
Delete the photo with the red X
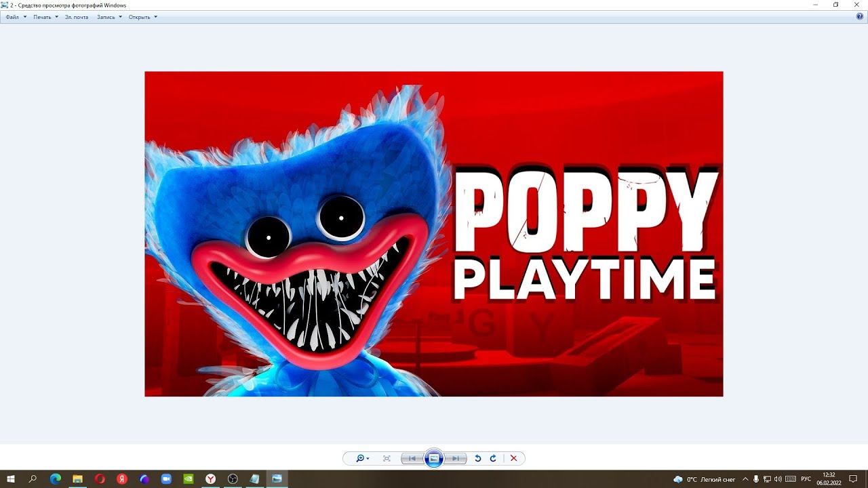[513, 459]
